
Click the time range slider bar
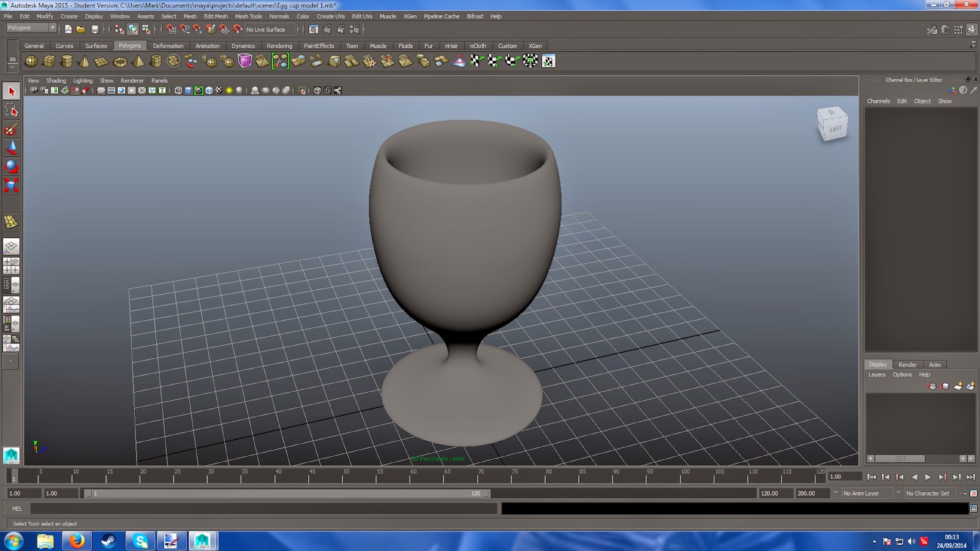click(286, 493)
